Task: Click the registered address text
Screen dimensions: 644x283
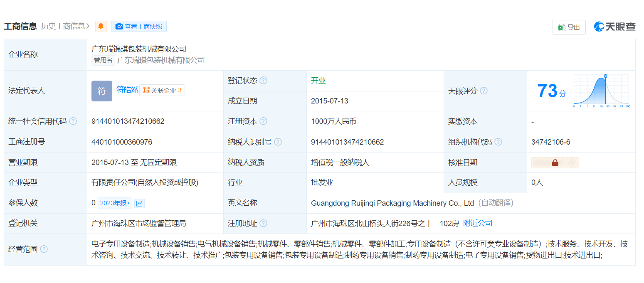Action: [x=385, y=224]
